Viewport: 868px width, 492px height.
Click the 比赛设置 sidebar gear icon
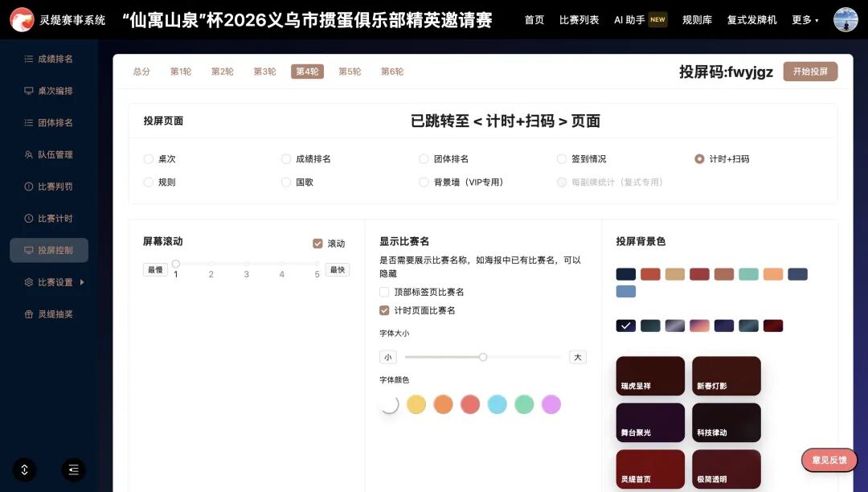[x=28, y=282]
